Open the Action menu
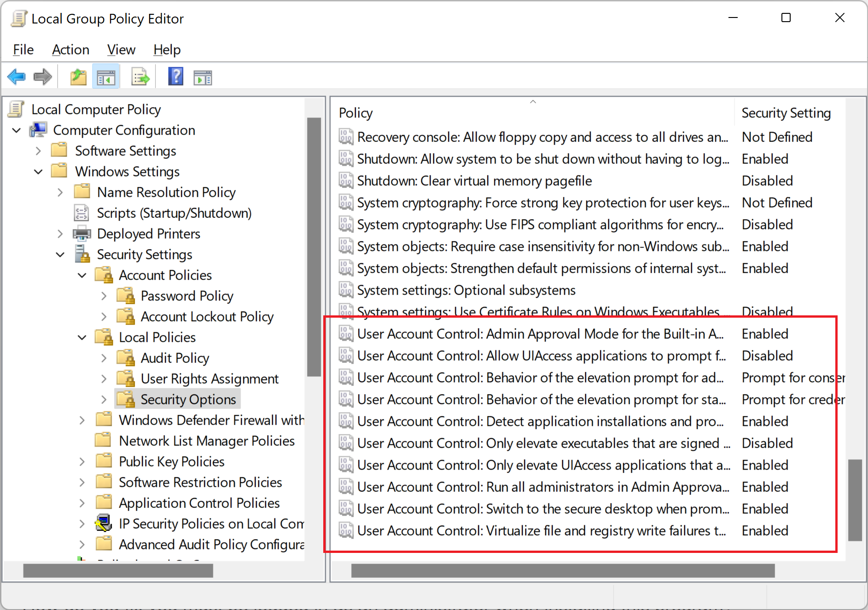The width and height of the screenshot is (868, 610). (70, 49)
